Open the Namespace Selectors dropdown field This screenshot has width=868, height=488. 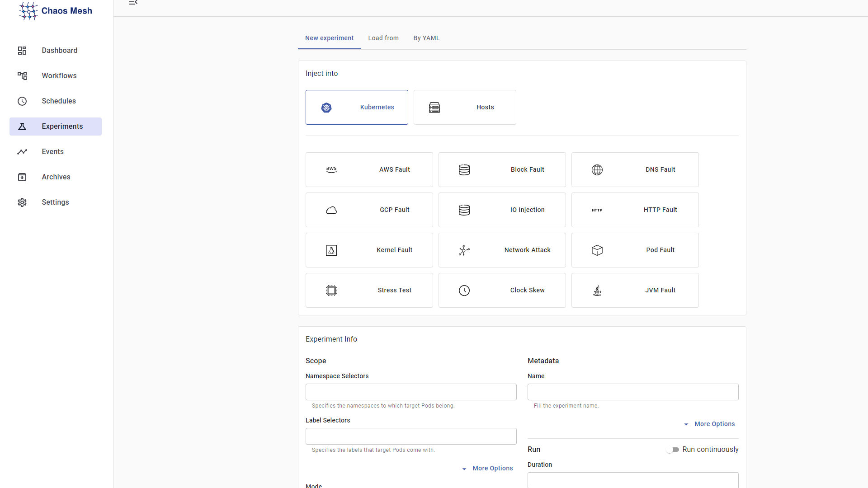click(x=411, y=392)
